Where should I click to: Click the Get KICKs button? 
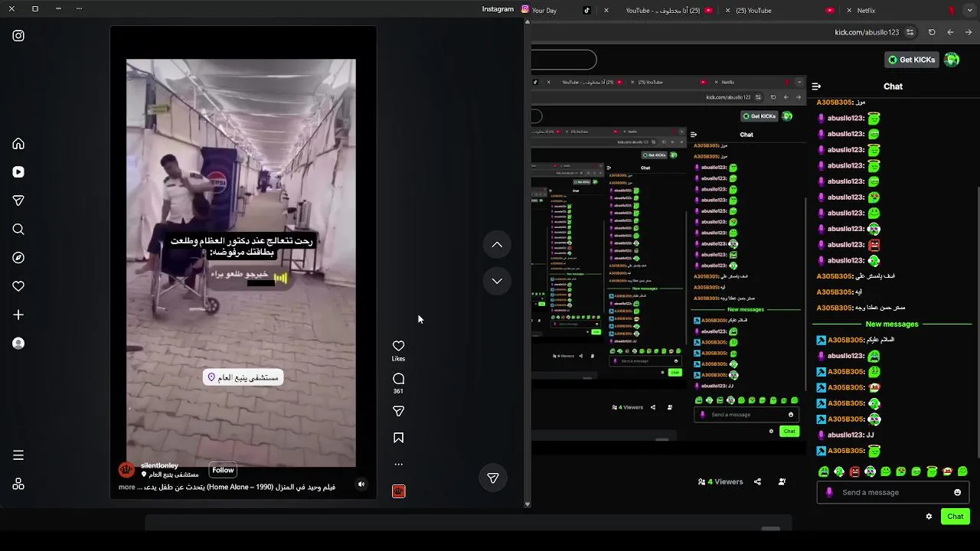(910, 60)
